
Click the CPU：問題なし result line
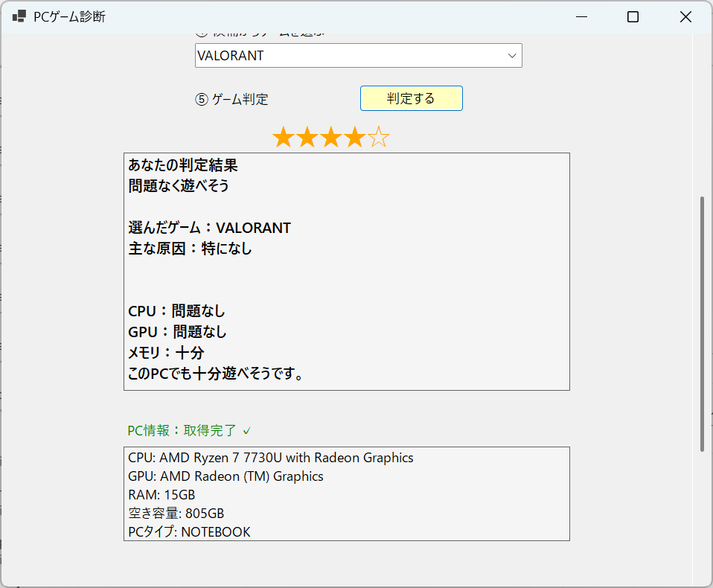point(176,311)
